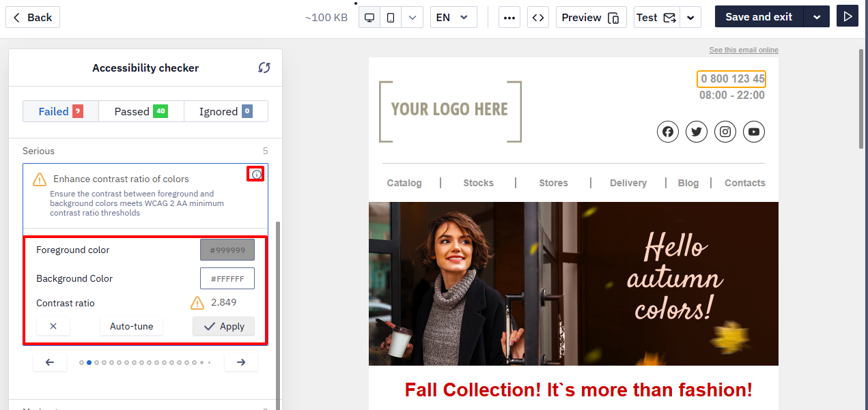This screenshot has height=410, width=868.
Task: Expand the Test button dropdown arrow
Action: pyautogui.click(x=691, y=17)
